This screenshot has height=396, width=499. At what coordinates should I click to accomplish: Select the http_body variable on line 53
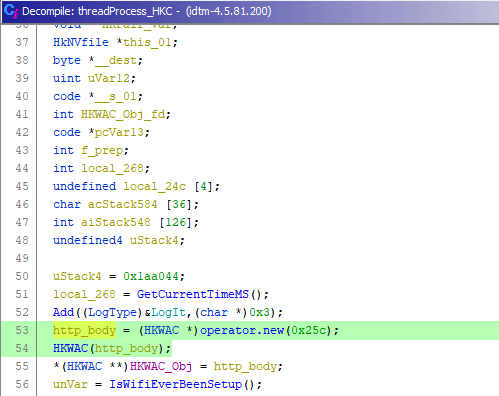tap(84, 330)
